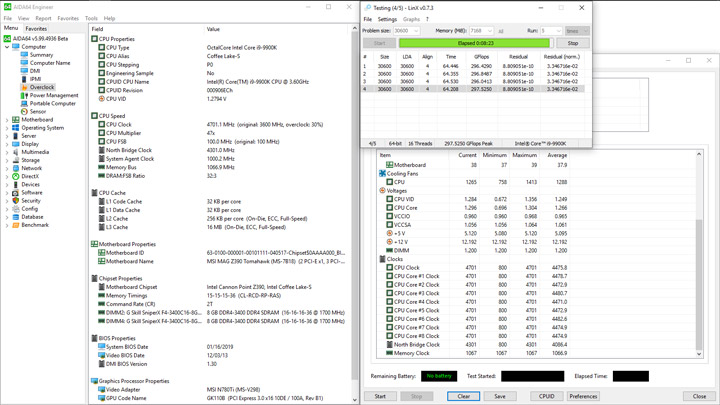Click the sensor statistics list scrollbar

click(699, 254)
